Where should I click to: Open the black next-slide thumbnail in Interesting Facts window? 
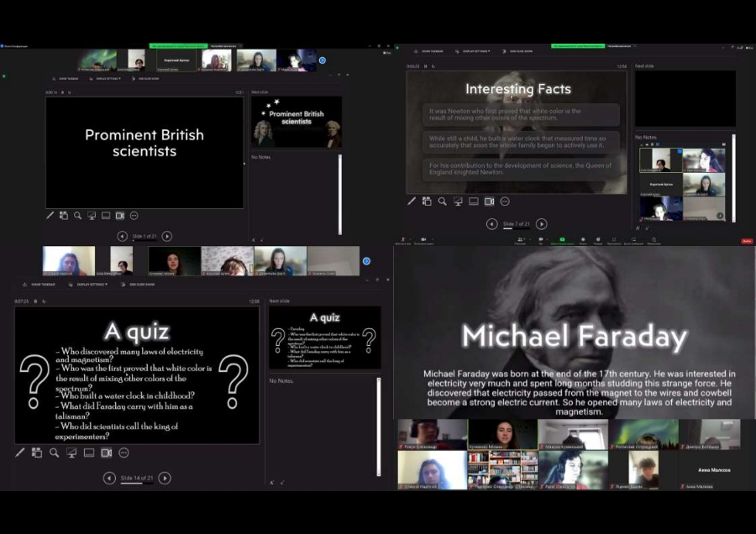point(685,99)
